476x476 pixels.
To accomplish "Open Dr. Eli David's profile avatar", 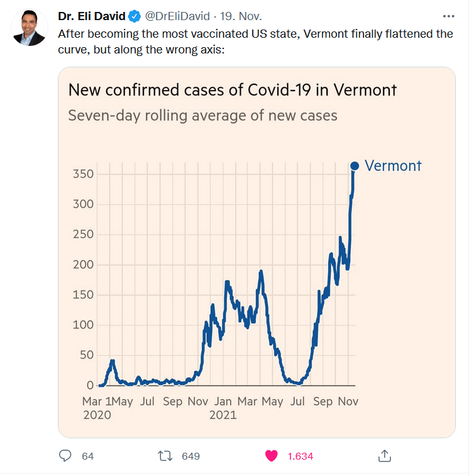I will (30, 28).
